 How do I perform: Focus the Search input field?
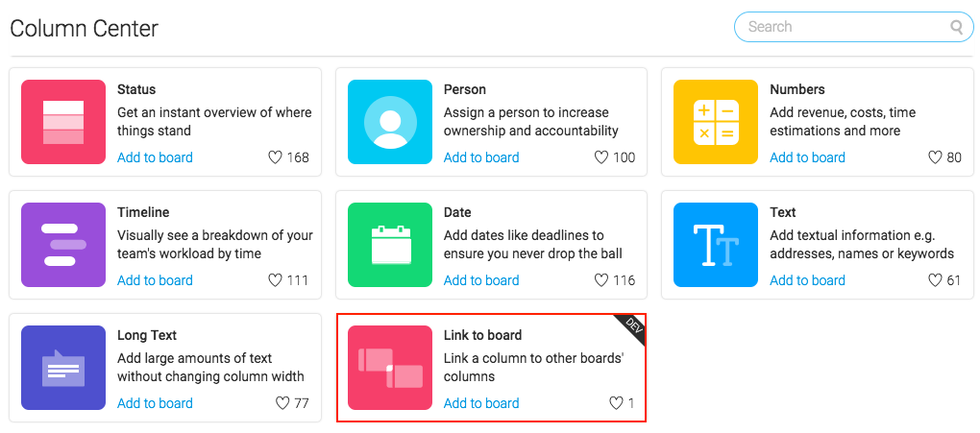(854, 27)
